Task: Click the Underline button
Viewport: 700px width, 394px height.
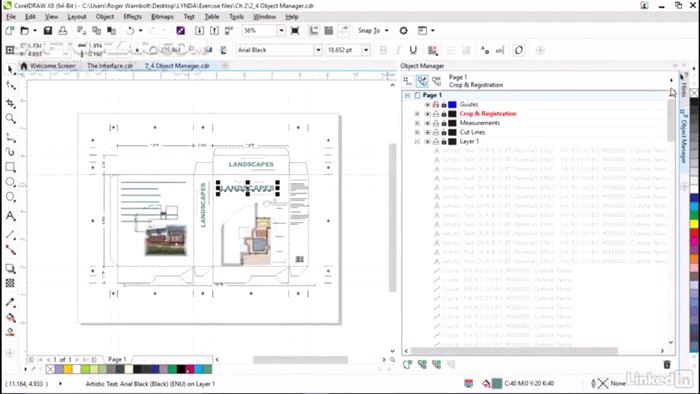Action: coord(413,50)
